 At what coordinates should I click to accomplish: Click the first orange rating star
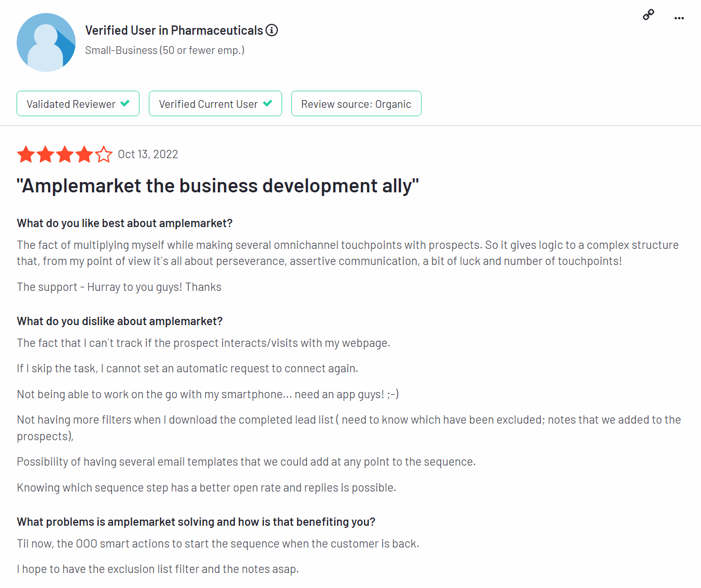(x=26, y=155)
